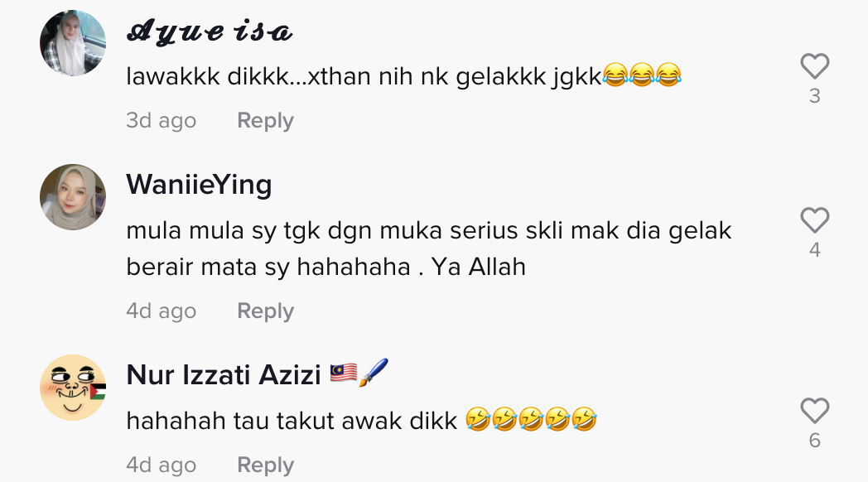Viewport: 868px width, 482px height.
Task: Click the "lawakkk dikkk" comment text
Action: pos(403,76)
